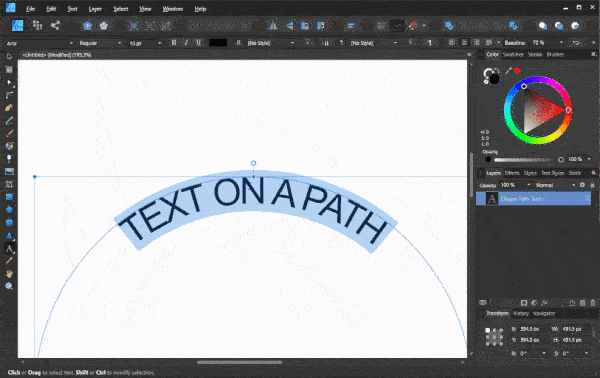The image size is (600, 378).
Task: Click the black text color swatch
Action: 218,43
